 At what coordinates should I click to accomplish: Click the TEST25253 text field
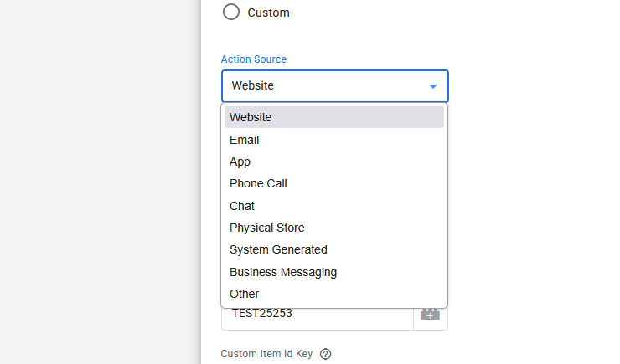[318, 318]
